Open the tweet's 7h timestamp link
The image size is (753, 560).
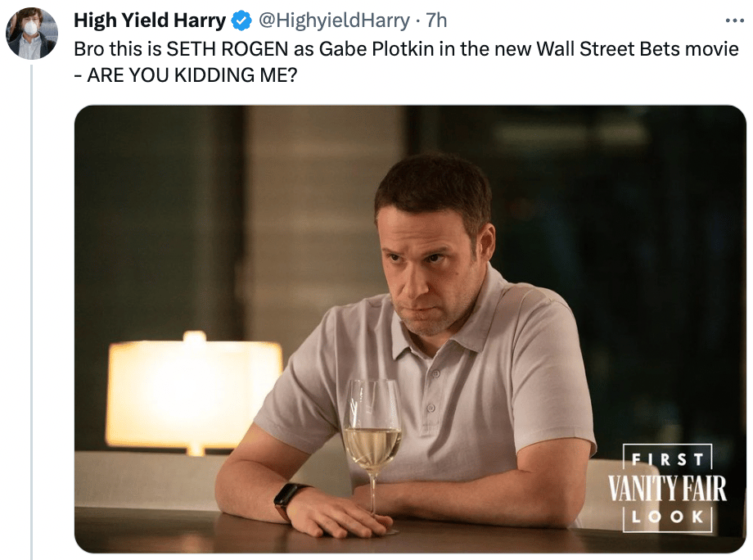[436, 20]
